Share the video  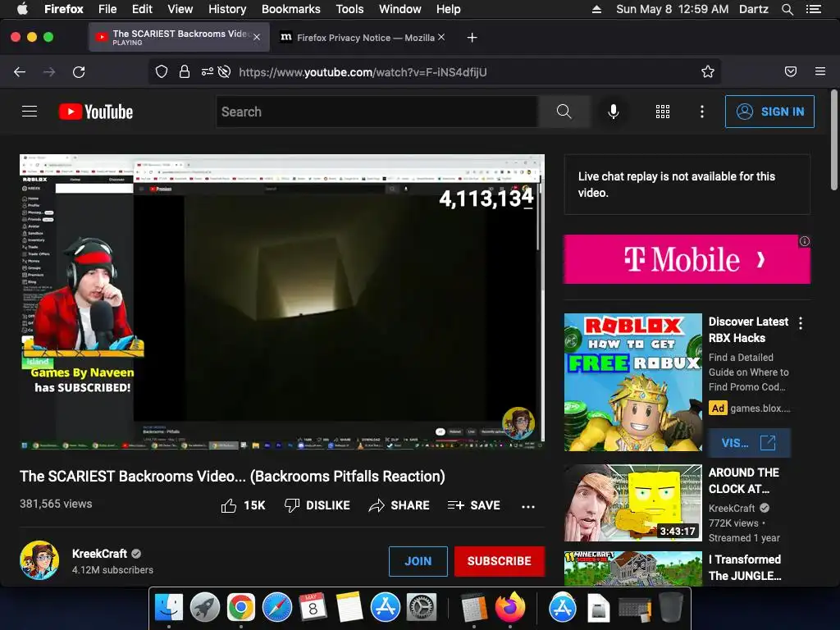coord(399,505)
